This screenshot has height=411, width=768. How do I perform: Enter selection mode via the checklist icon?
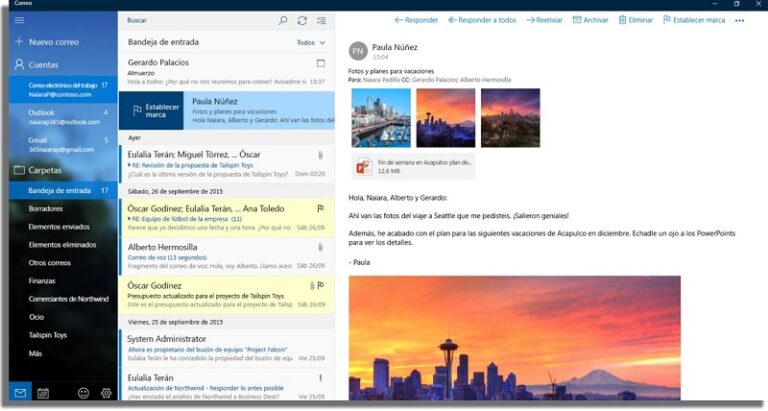(321, 20)
